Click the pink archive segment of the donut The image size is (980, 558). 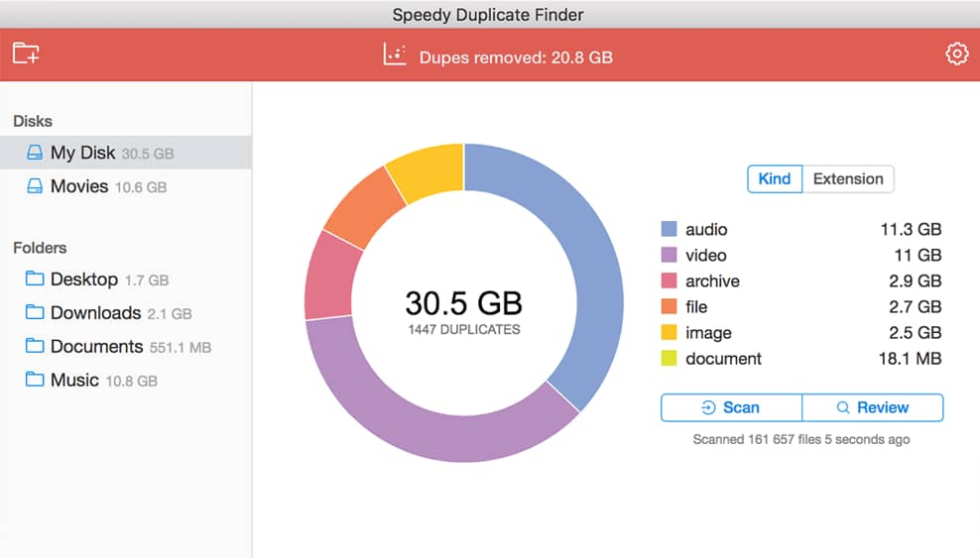pyautogui.click(x=329, y=278)
